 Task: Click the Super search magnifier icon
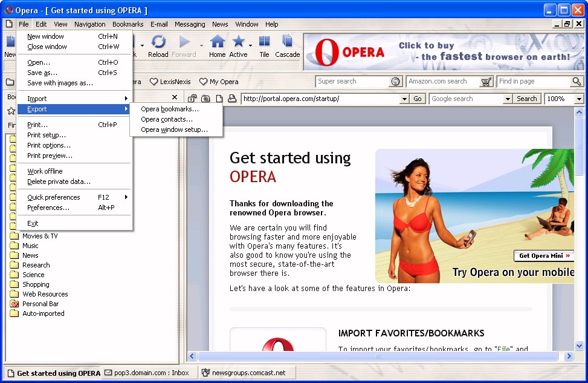(x=395, y=82)
